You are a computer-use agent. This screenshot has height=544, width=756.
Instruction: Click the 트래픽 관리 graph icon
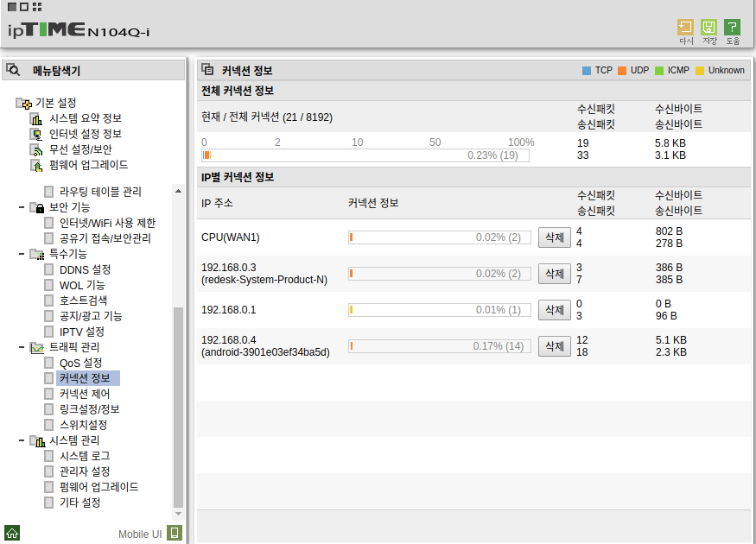click(37, 347)
